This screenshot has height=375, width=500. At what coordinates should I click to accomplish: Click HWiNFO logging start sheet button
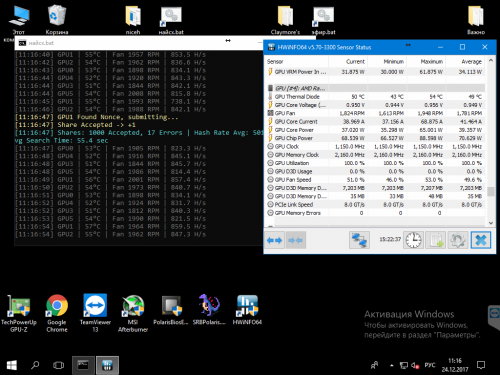click(x=436, y=240)
